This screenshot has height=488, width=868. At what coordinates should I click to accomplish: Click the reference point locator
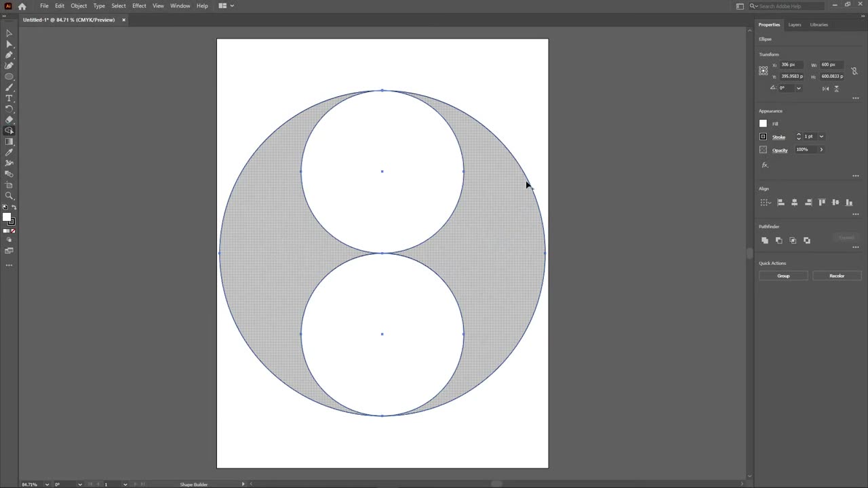[764, 70]
